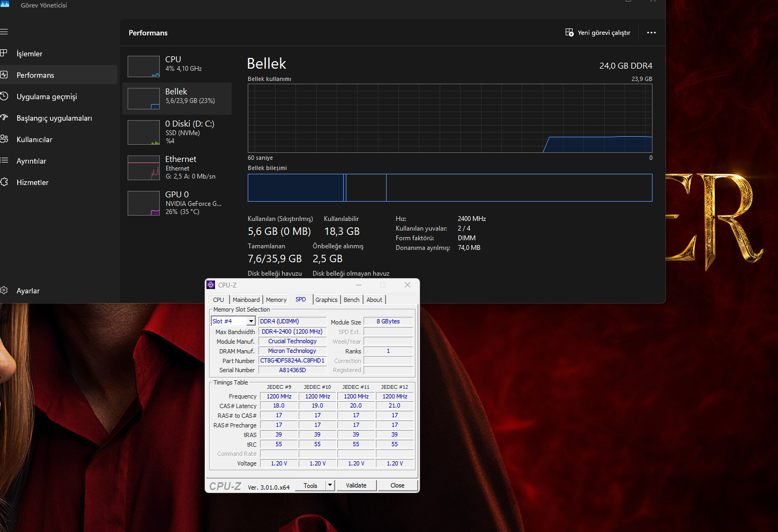Click the CAS# Latency value 18.0
Screen dimensions: 778x532
[279, 406]
